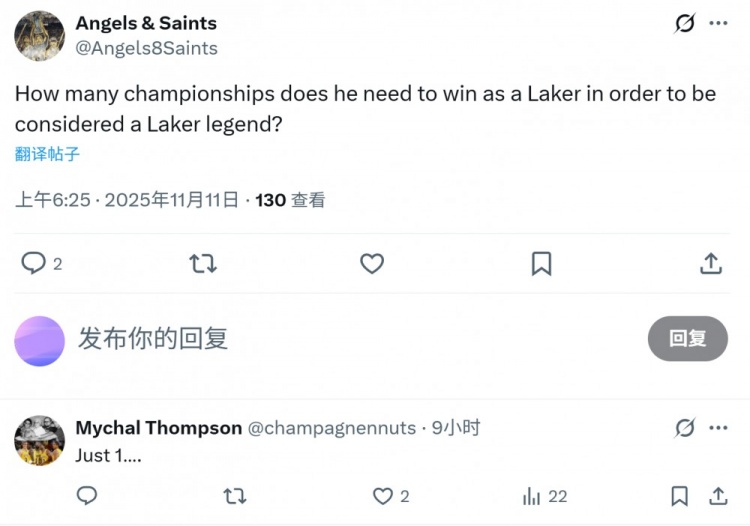Bookmark the Angels & Saints post
750x526 pixels.
[541, 263]
